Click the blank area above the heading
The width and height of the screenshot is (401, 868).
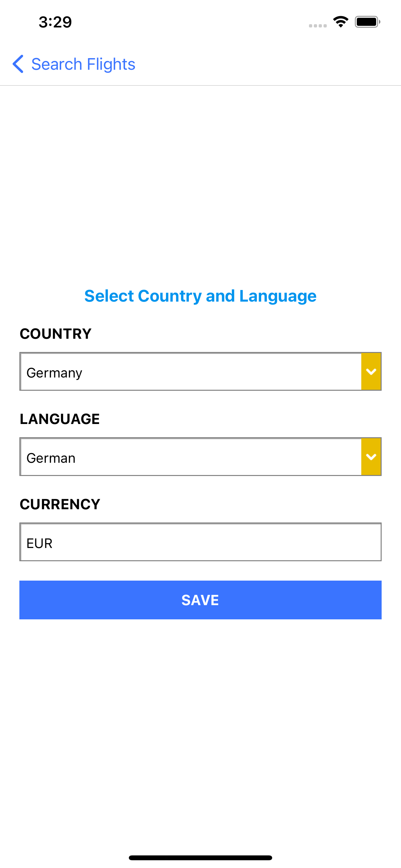pos(200,182)
